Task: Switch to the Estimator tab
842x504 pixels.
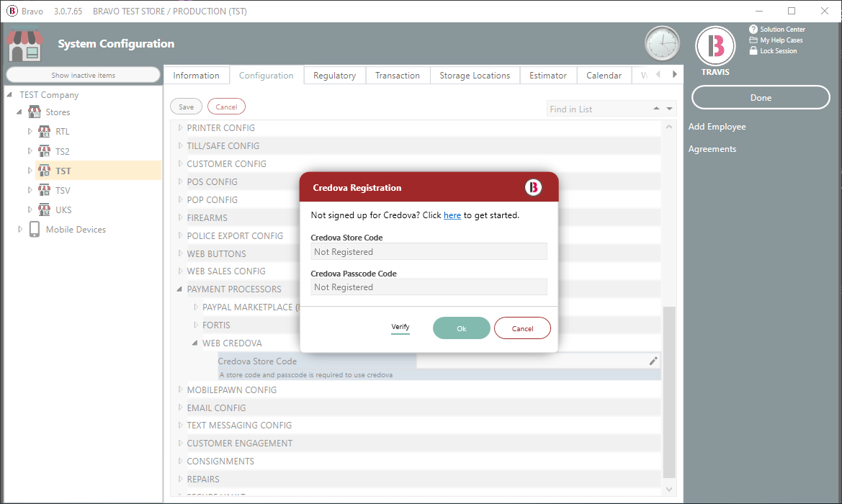Action: point(547,76)
